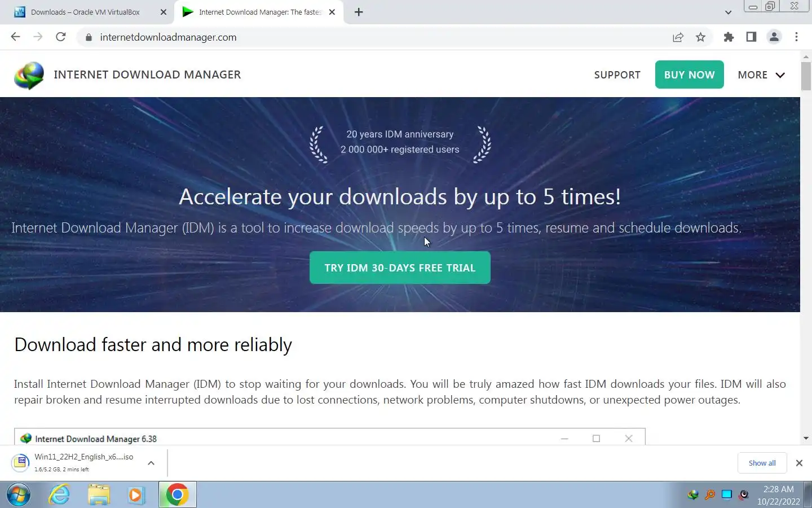Screen dimensions: 812x508
Task: Open the Extensions puzzle icon
Action: pos(729,37)
